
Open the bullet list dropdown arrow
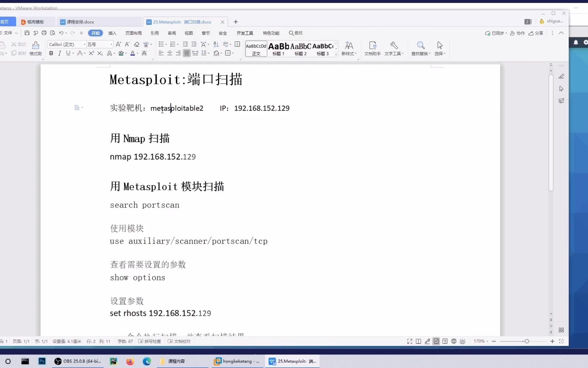[x=166, y=45]
